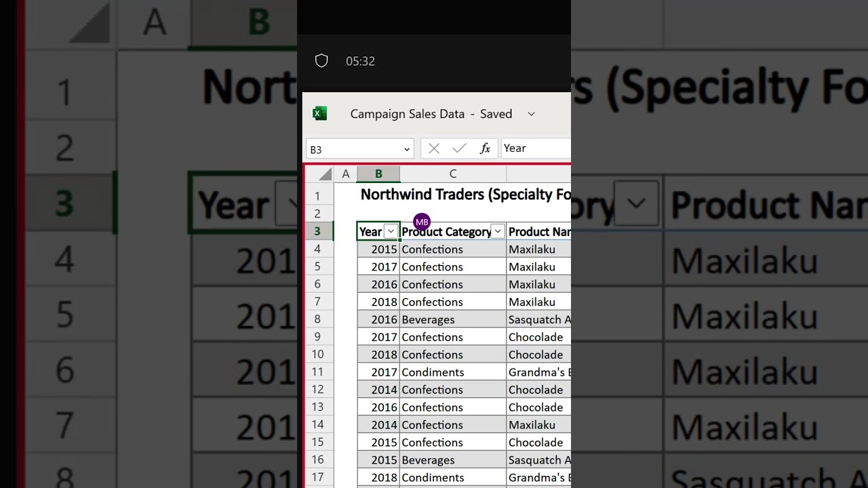The height and width of the screenshot is (488, 868).
Task: Click Chocolade cell in row 13
Action: 539,407
